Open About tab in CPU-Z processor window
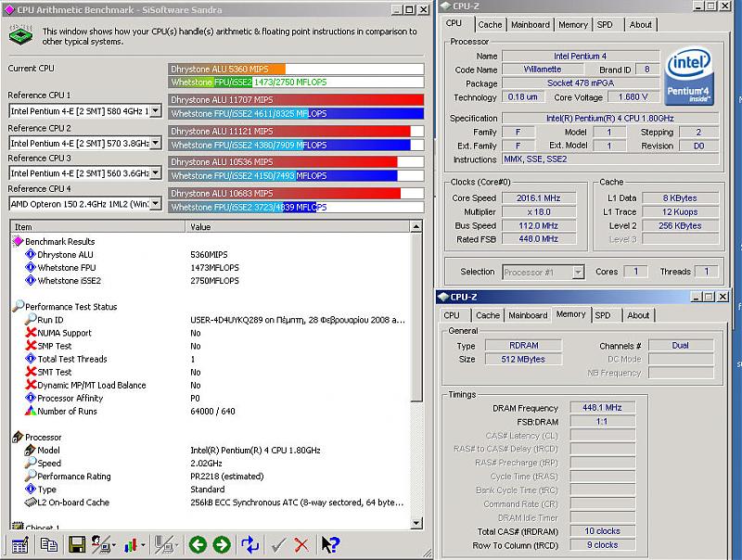Viewport: 742px width, 560px height. (x=640, y=25)
